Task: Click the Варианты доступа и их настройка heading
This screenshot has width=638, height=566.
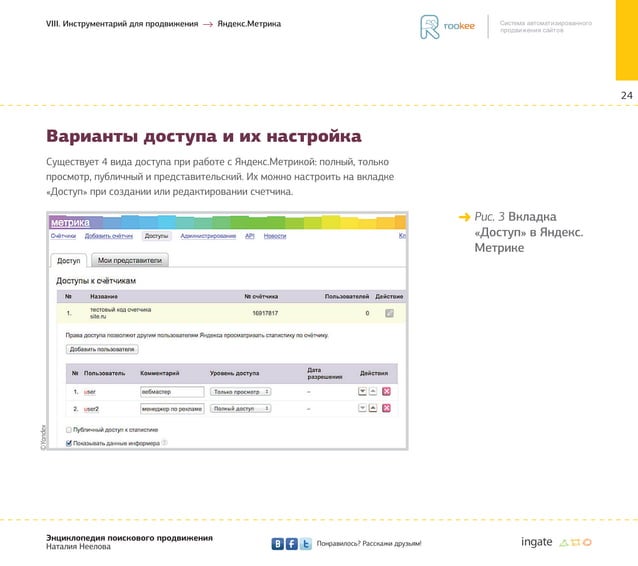Action: coord(204,136)
